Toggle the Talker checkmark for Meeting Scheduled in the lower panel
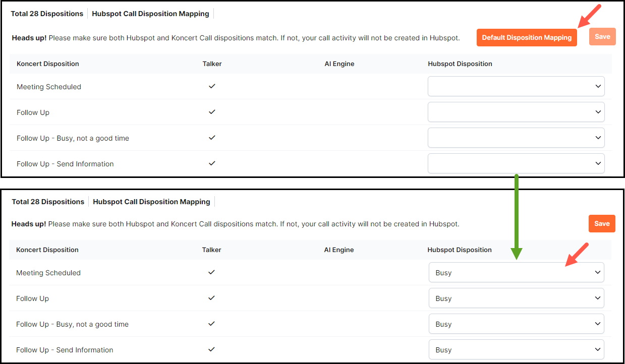Image resolution: width=625 pixels, height=364 pixels. (x=212, y=272)
